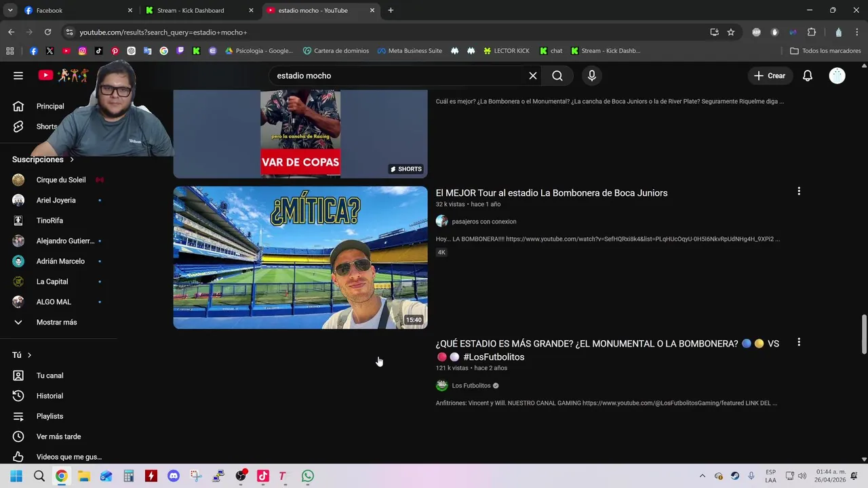868x488 pixels.
Task: Open El MEJOR Tour al estadio video title
Action: point(551,193)
